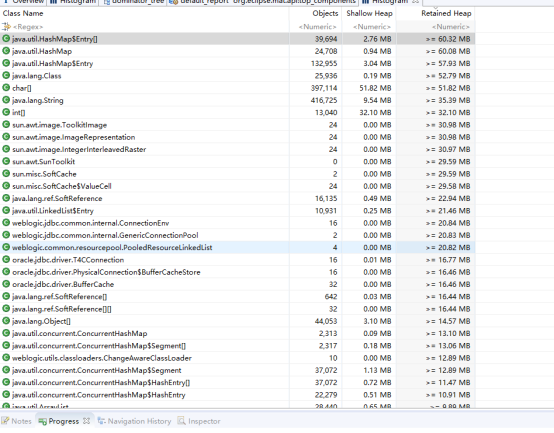Select the sun.misc.SoftCache row
Viewport: 554px width, 433px height.
237,174
